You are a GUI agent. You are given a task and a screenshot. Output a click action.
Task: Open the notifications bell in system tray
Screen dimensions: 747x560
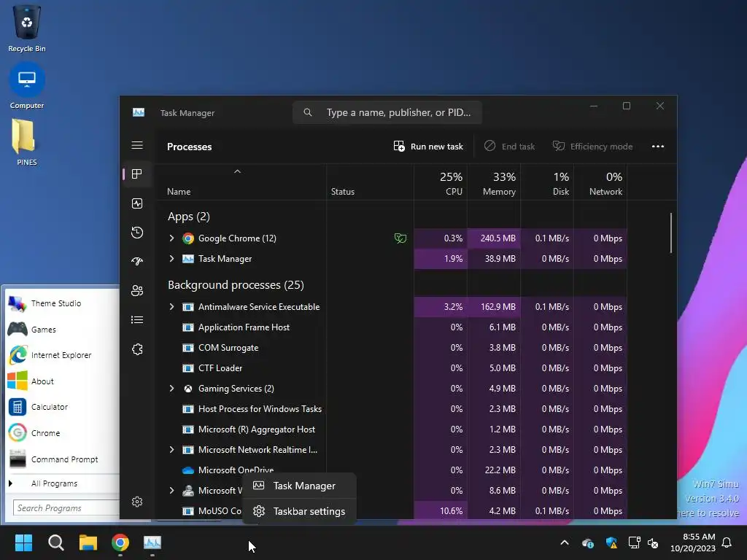(x=727, y=542)
